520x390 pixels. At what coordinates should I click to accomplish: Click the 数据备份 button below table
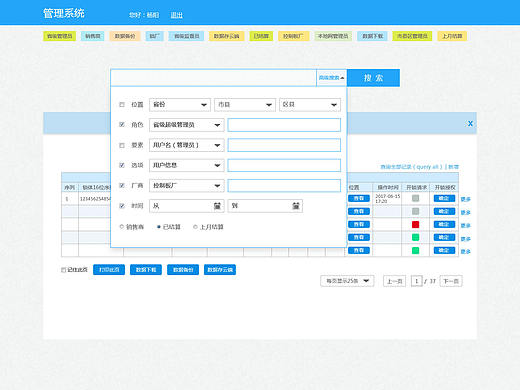pos(183,270)
